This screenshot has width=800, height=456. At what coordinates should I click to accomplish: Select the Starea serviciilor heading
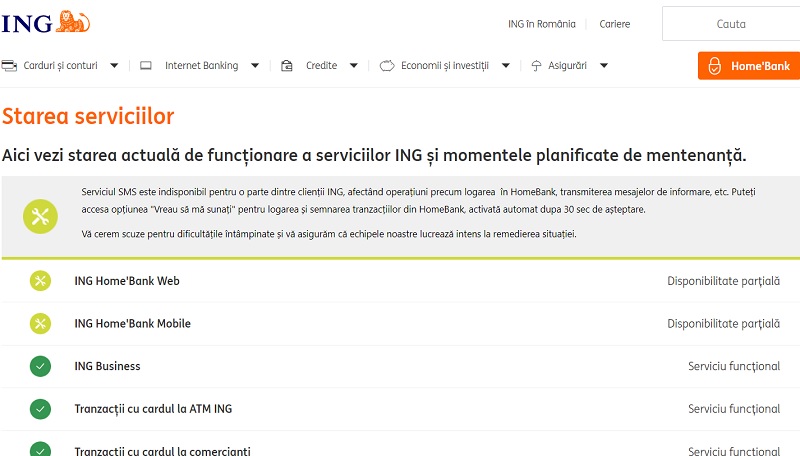[88, 116]
